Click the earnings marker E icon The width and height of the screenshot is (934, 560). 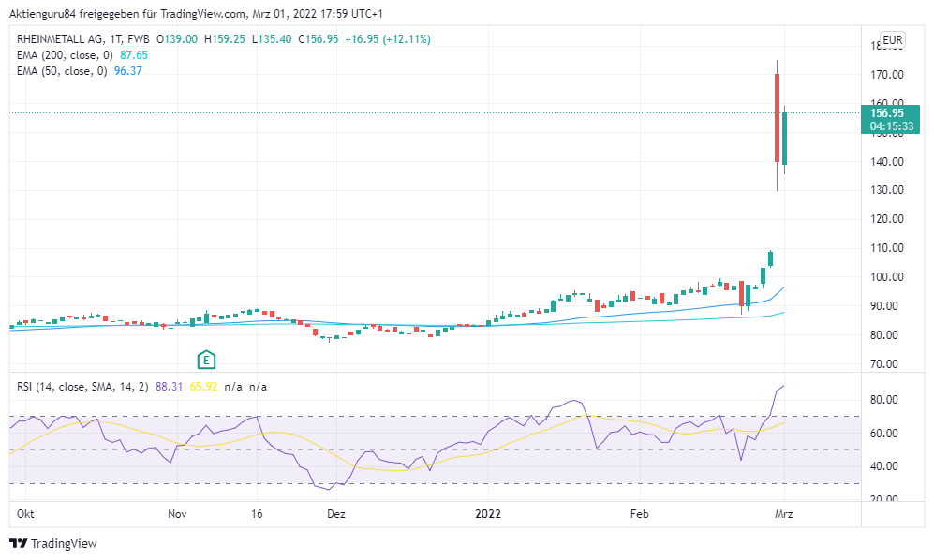tap(206, 360)
